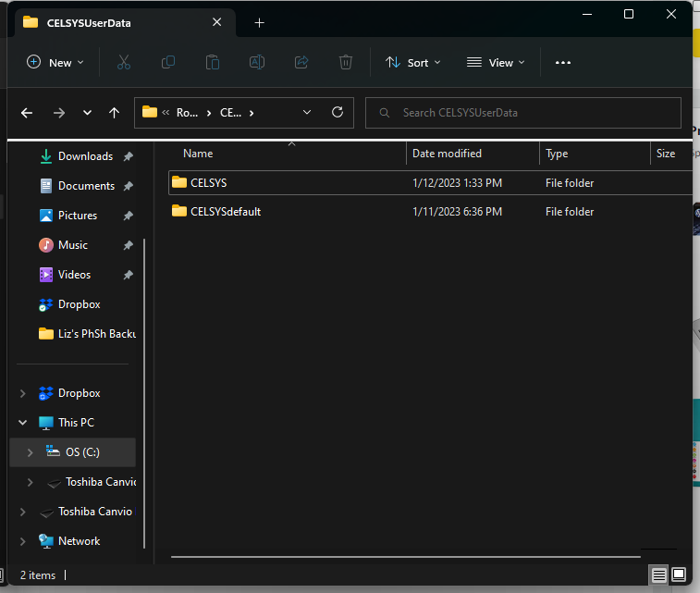
Task: Add a new tab with plus button
Action: 259,22
